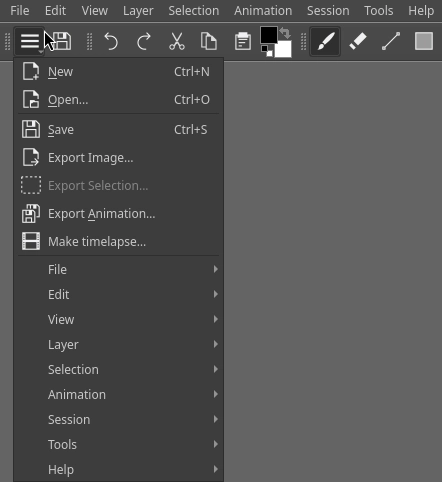Viewport: 442px width, 482px height.
Task: Click the Redo arrow icon
Action: point(144,41)
